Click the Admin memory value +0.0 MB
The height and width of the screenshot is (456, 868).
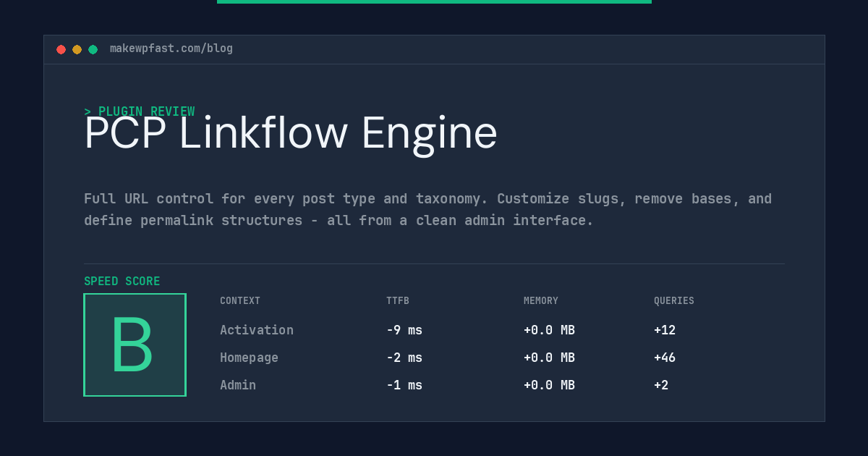click(549, 385)
